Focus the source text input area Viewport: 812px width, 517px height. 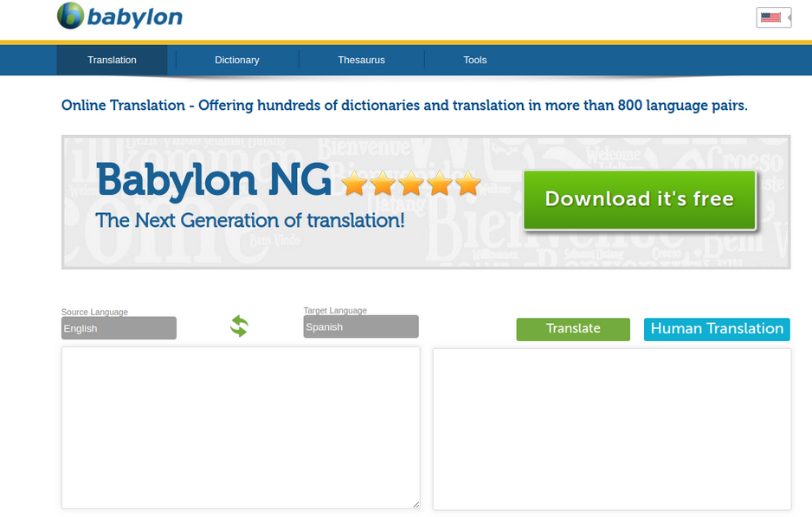[x=241, y=428]
